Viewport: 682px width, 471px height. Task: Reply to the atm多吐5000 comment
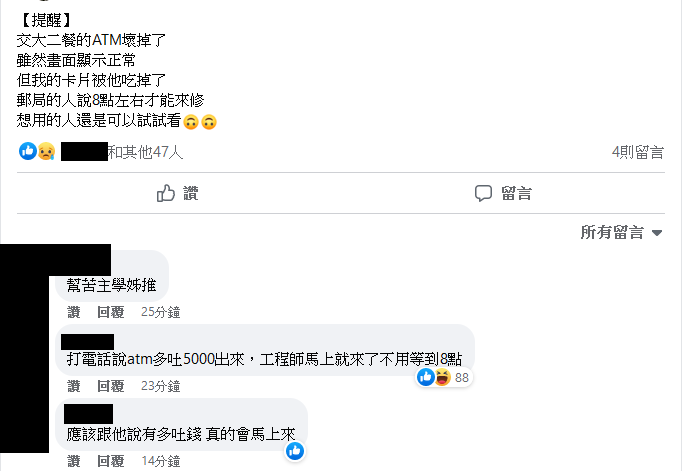coord(110,386)
